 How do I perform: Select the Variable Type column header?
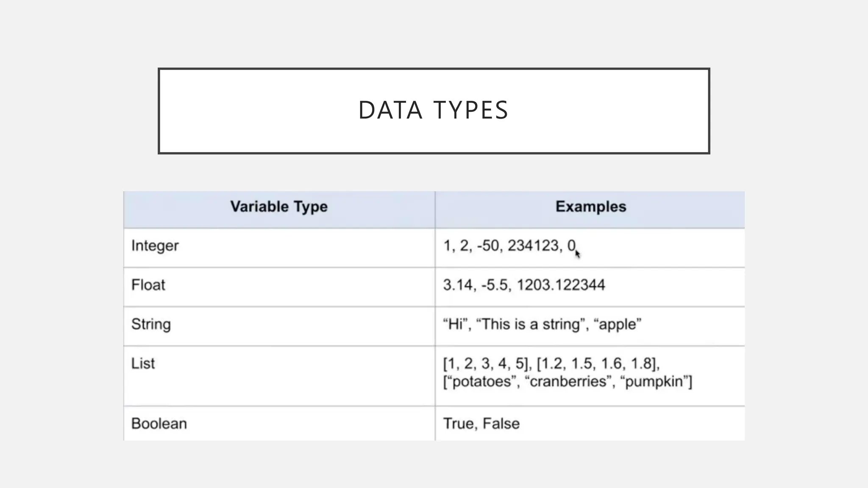[279, 207]
